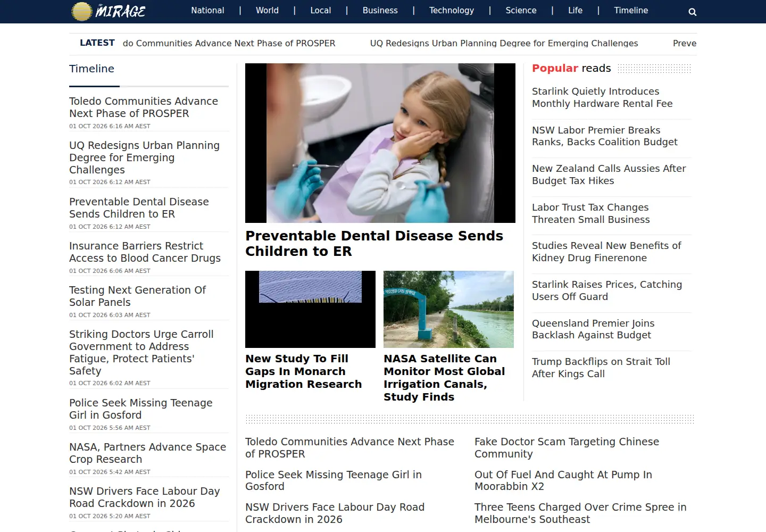Open timeline item NASA, Partners Advance Space Crop Research
Screen dimensions: 766x532
147,453
